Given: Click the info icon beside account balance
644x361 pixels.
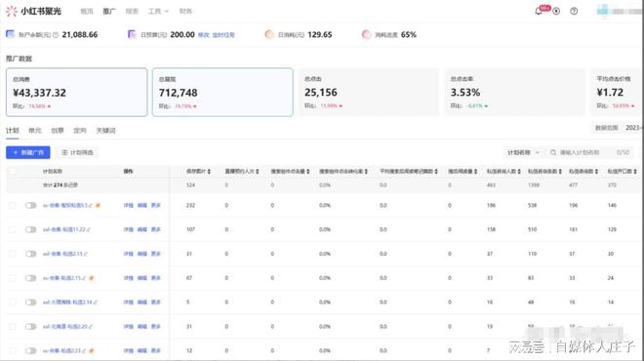Looking at the screenshot, I should [x=56, y=35].
